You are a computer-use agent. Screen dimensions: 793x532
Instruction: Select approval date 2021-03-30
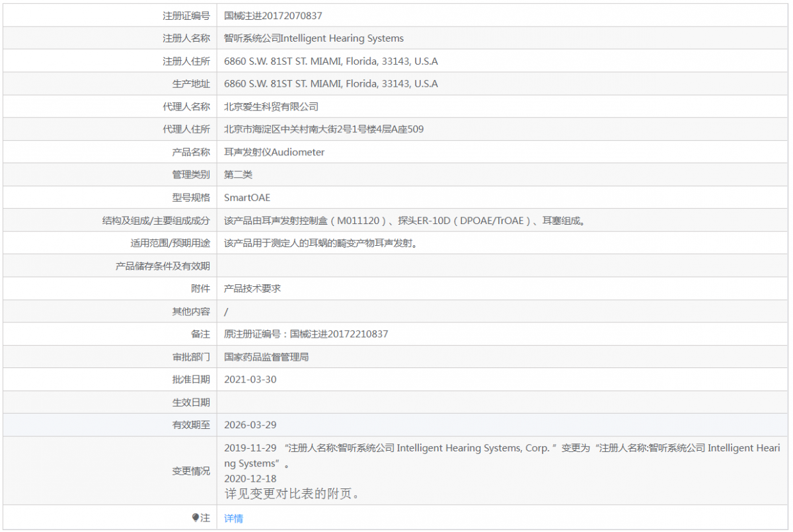tap(250, 380)
